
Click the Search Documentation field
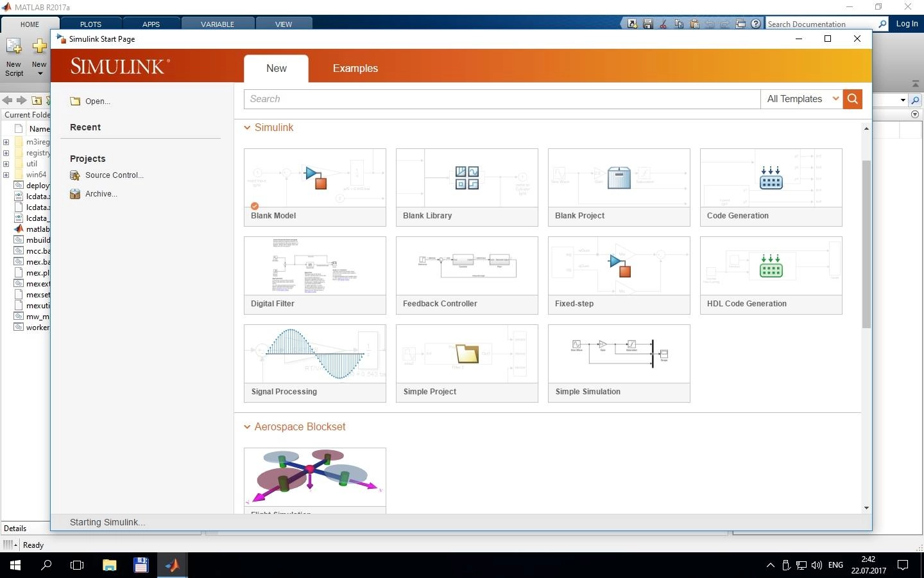(821, 24)
